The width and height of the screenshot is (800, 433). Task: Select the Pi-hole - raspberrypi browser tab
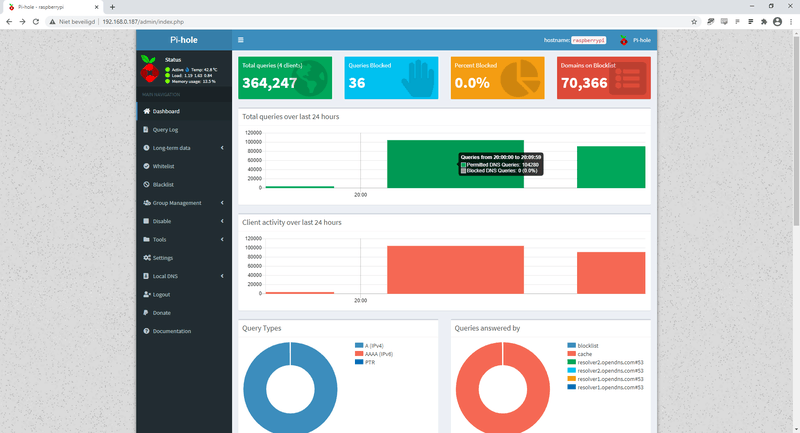[53, 7]
